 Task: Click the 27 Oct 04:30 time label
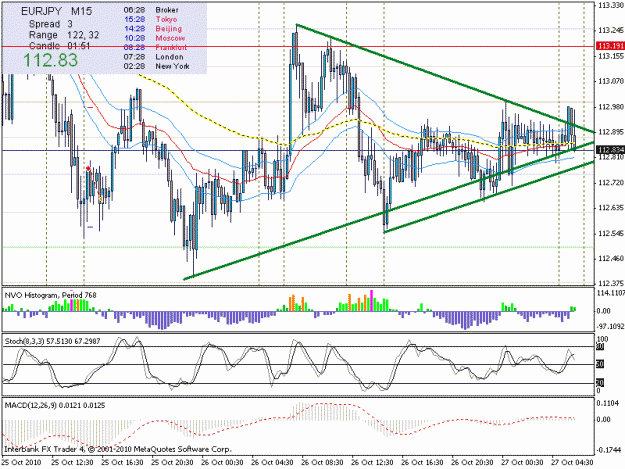point(572,463)
